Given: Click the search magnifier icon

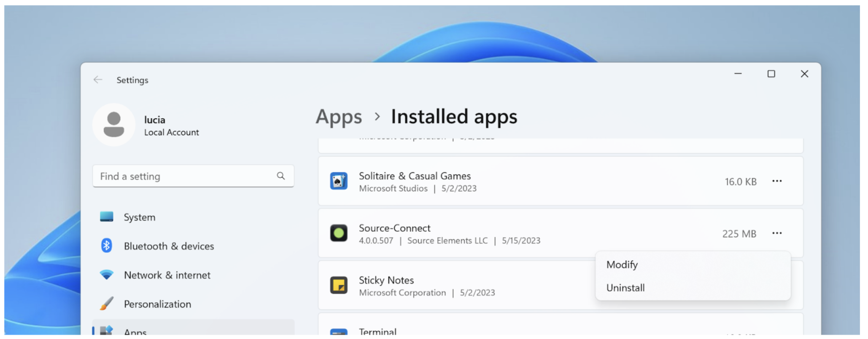Looking at the screenshot, I should (281, 176).
